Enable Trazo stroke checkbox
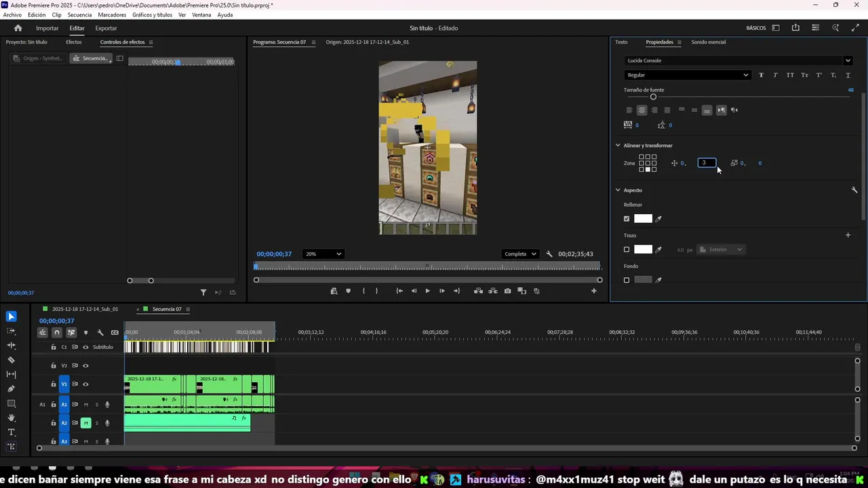This screenshot has height=488, width=868. coord(627,249)
